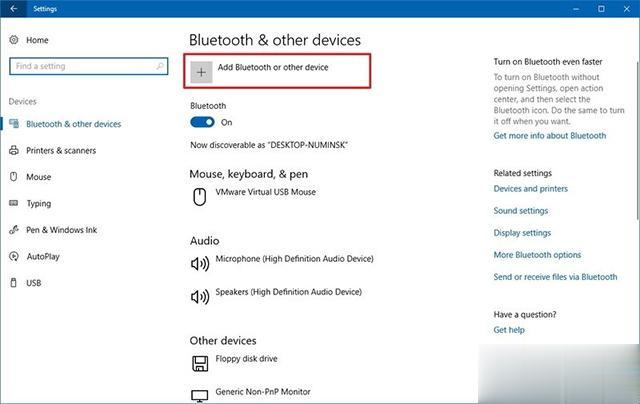
Task: Click the Printers & scanners printer icon
Action: [14, 150]
